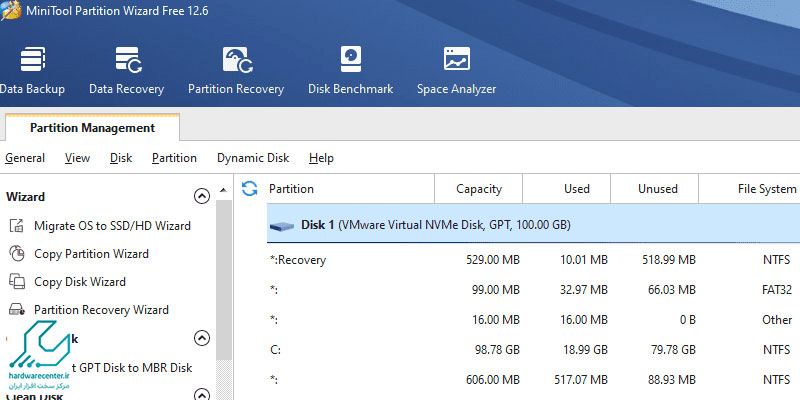Click the 98.78 GB capacity value

point(496,349)
